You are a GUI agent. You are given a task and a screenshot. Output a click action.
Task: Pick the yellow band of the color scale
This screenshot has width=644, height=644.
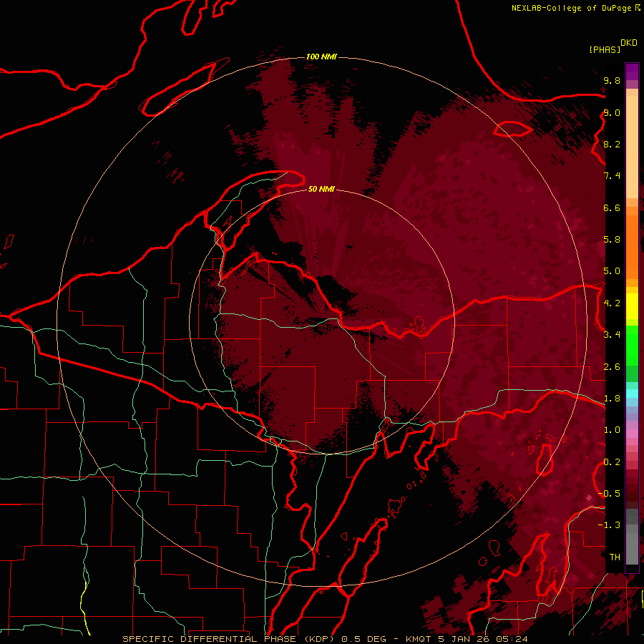click(x=632, y=306)
